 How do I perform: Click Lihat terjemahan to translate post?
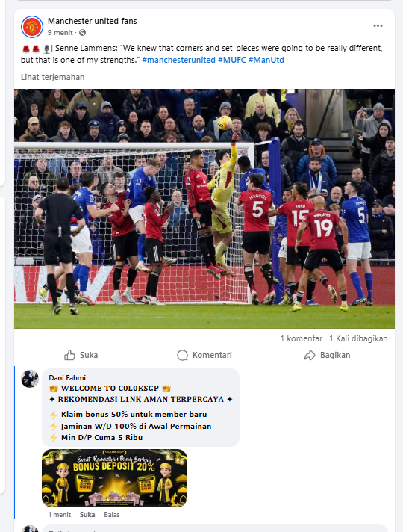52,77
